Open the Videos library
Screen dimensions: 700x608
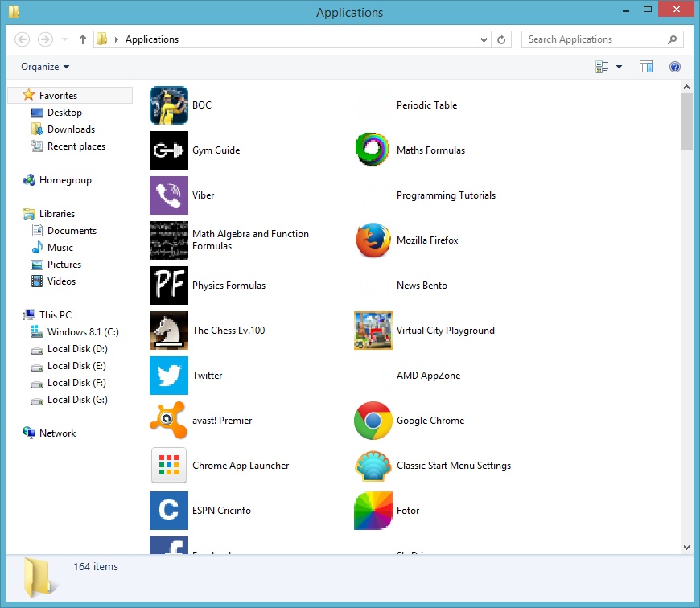click(61, 281)
